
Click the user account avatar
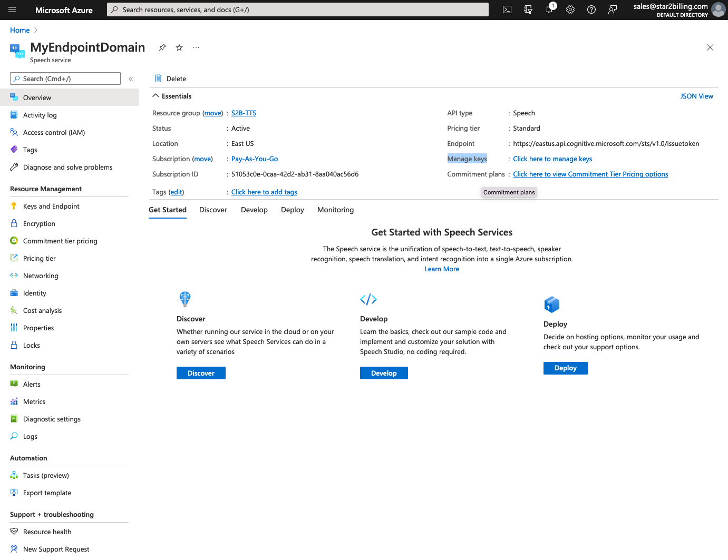tap(718, 9)
